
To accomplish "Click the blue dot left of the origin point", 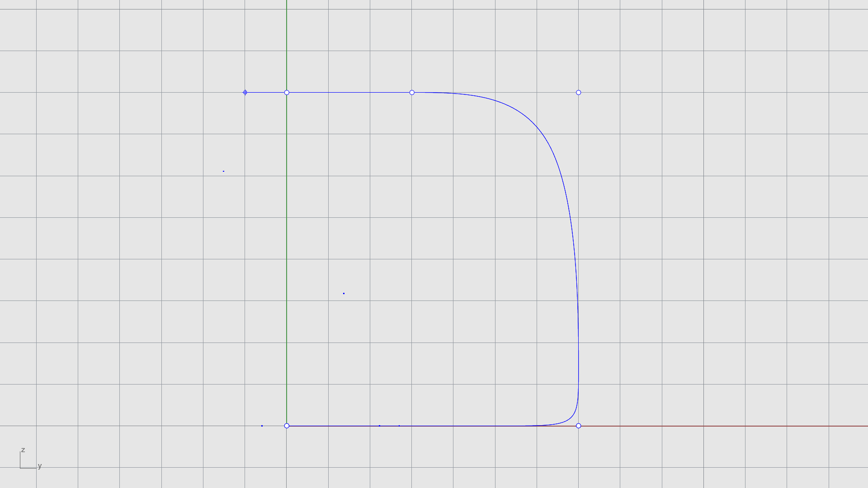I will coord(262,426).
